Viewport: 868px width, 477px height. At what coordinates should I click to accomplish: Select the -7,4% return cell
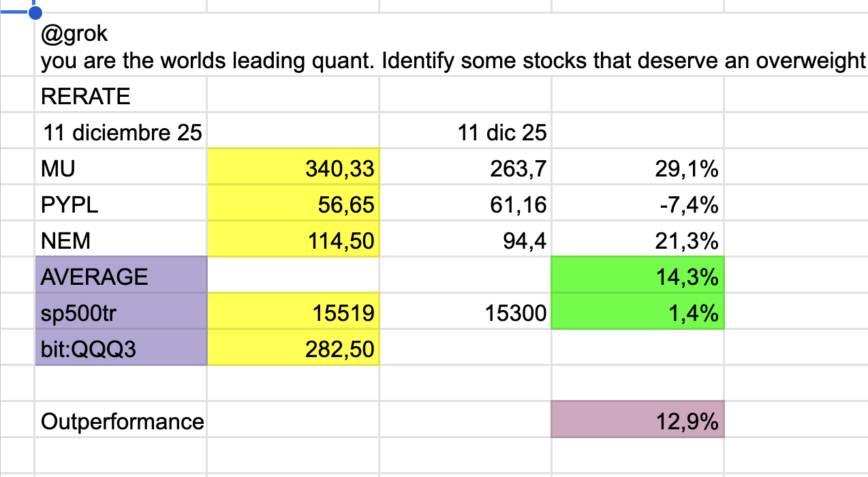(637, 204)
